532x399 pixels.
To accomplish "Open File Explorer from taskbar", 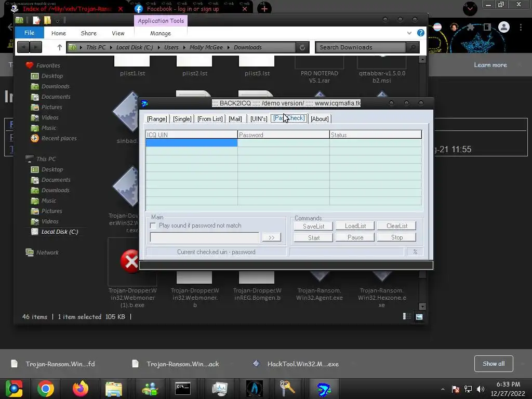I will point(114,389).
